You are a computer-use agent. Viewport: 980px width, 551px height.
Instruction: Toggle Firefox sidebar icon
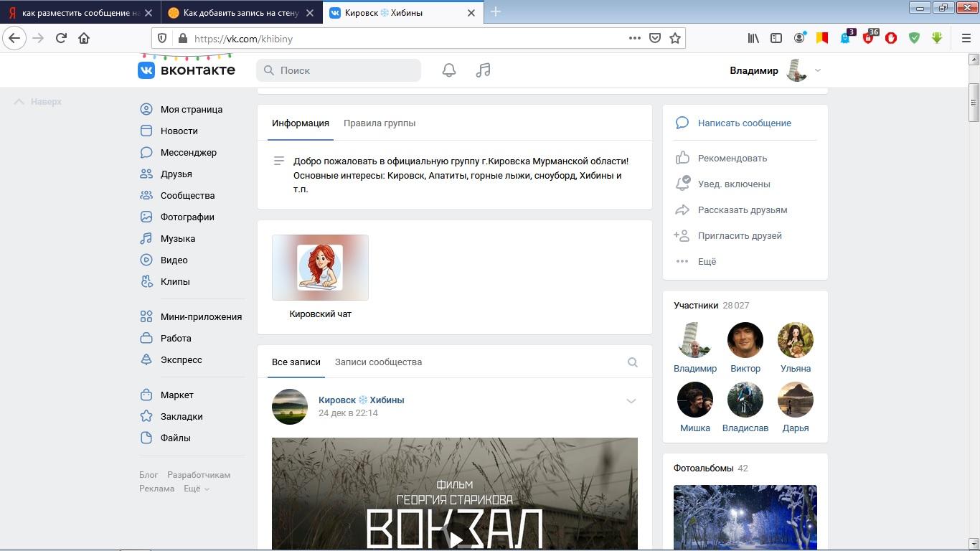(776, 38)
